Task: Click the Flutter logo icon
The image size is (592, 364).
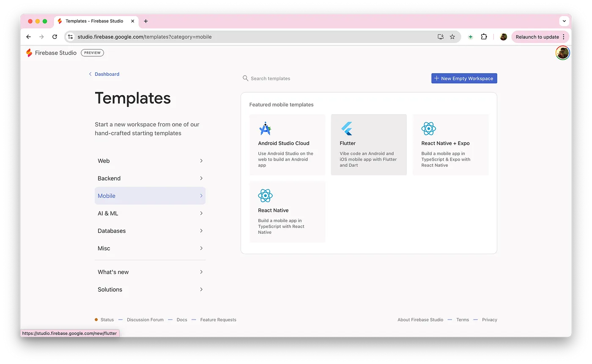Action: tap(346, 129)
